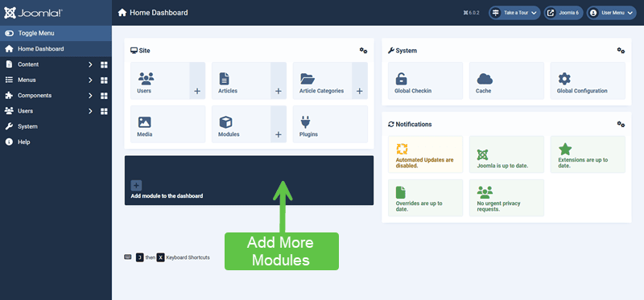Check Joomla is up to date tile
This screenshot has height=300, width=644.
pos(506,154)
